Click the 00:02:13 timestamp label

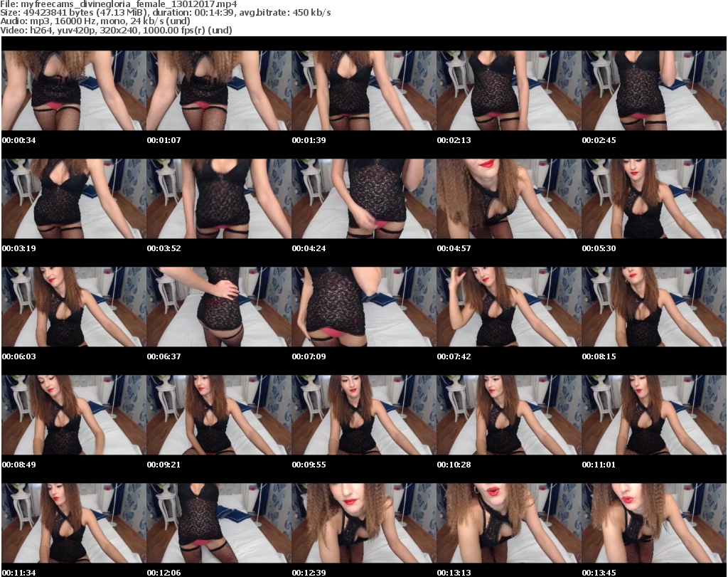point(454,140)
